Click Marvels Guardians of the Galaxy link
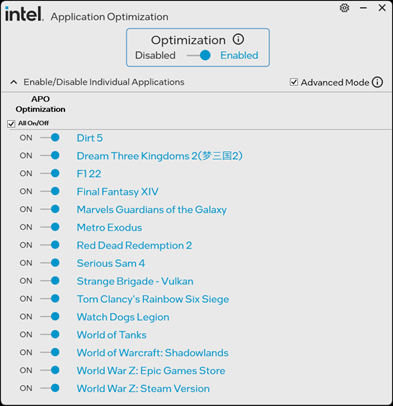Image resolution: width=393 pixels, height=406 pixels. point(152,209)
